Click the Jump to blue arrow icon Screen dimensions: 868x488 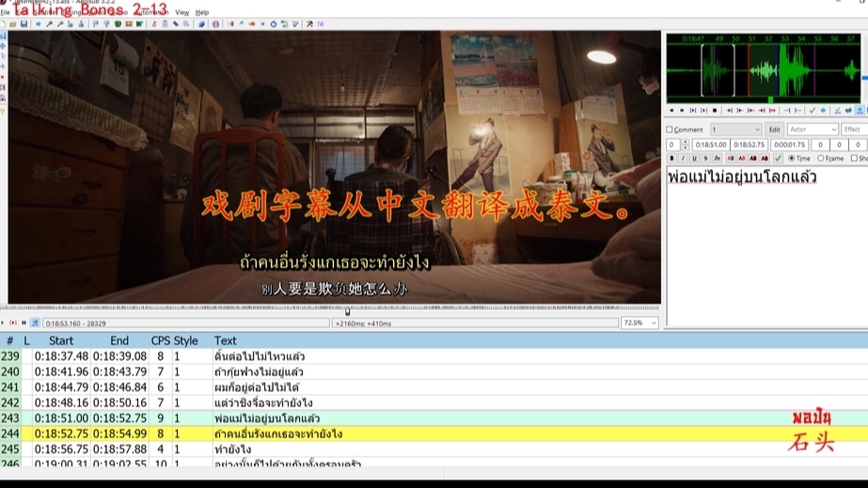[39, 24]
